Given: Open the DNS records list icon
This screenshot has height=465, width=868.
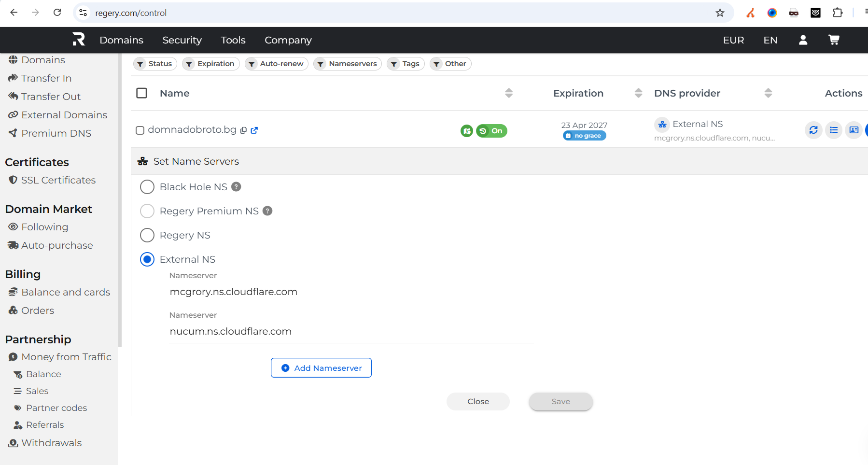Looking at the screenshot, I should tap(834, 130).
